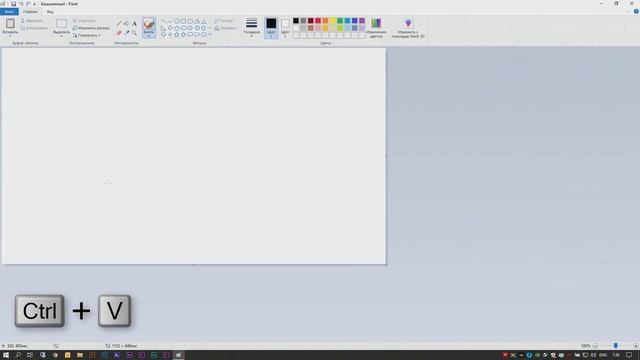
Task: Expand the shapes gallery with its More arrow
Action: point(210,35)
